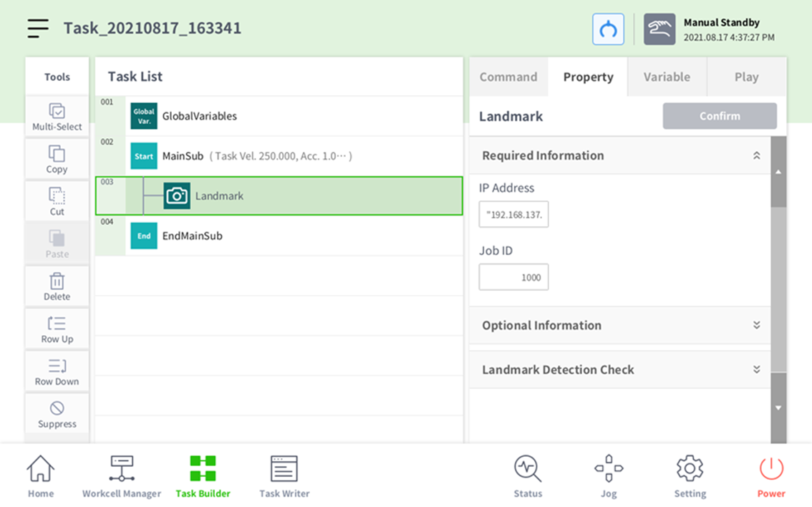The width and height of the screenshot is (812, 507).
Task: Click the Manual Standby hand icon
Action: 659,29
